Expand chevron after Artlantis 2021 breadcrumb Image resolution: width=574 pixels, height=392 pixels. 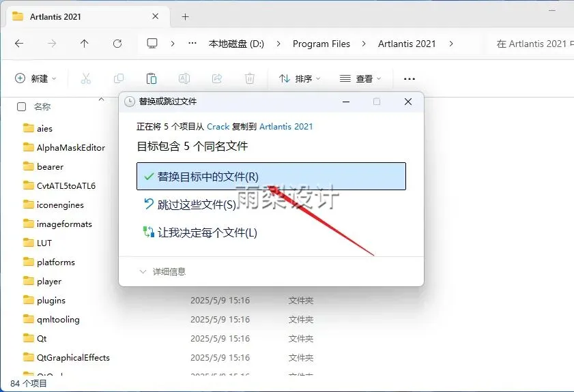[x=451, y=44]
